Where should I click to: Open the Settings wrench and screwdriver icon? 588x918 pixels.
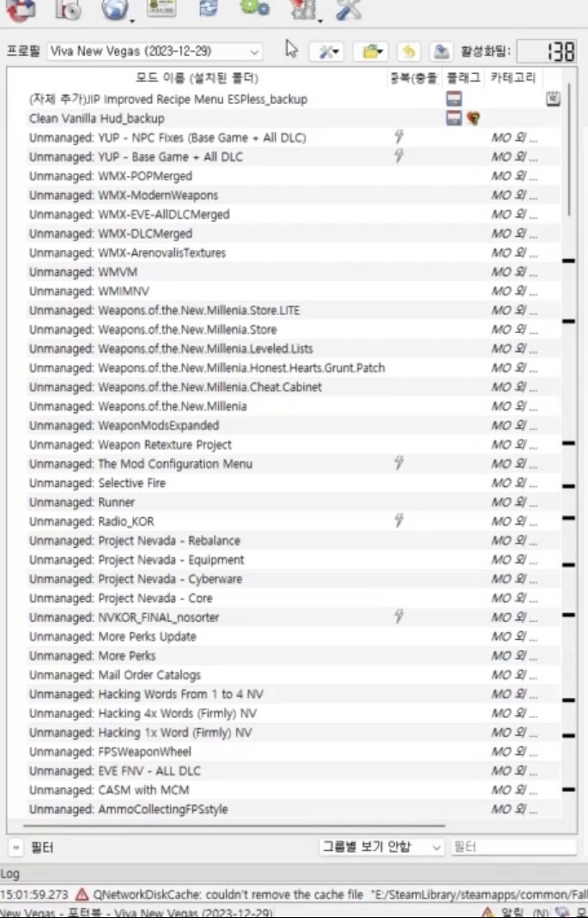point(349,9)
